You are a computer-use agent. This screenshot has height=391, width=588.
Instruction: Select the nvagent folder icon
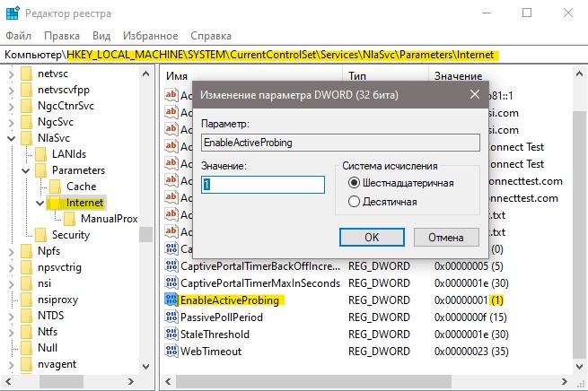[x=27, y=364]
